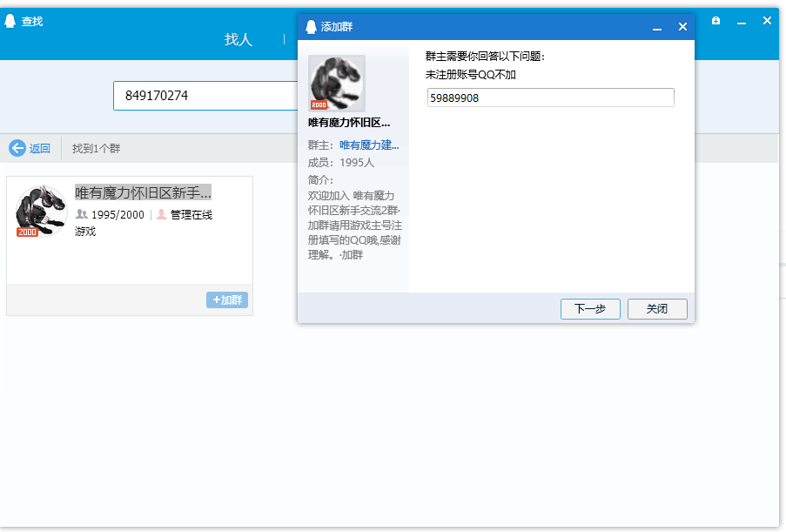Viewport: 786px width, 532px height.
Task: Click the 返回 back link
Action: click(40, 149)
